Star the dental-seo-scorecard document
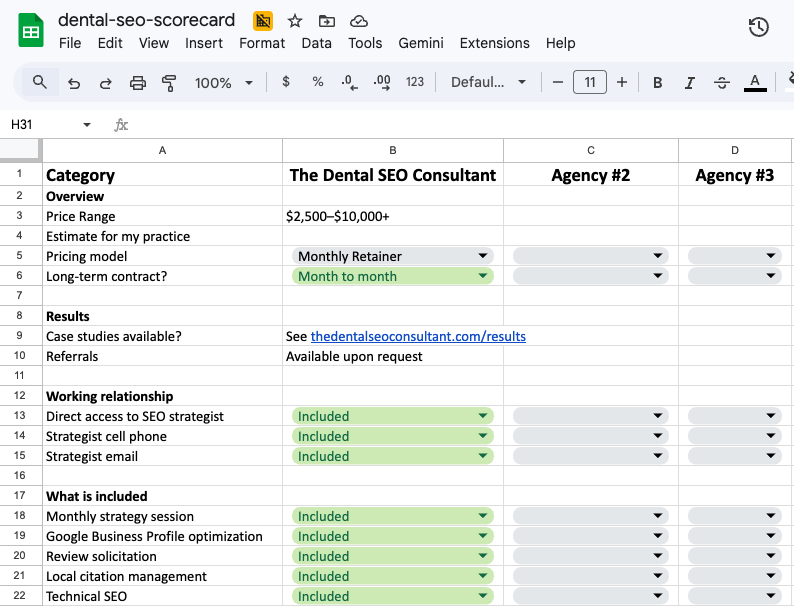The width and height of the screenshot is (794, 606). pyautogui.click(x=295, y=21)
